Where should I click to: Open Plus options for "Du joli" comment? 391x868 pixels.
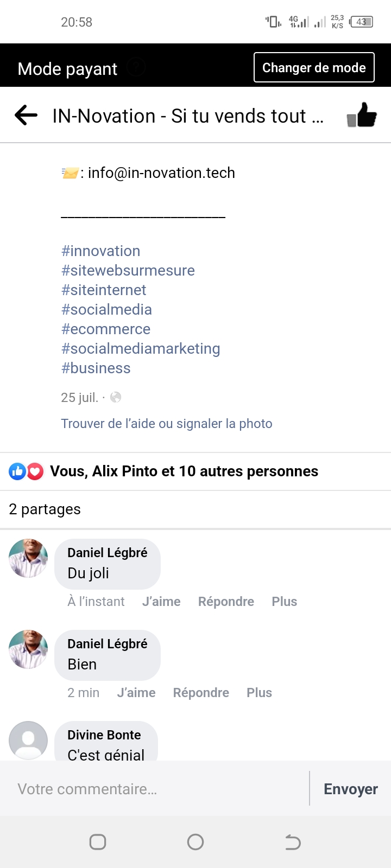284,602
